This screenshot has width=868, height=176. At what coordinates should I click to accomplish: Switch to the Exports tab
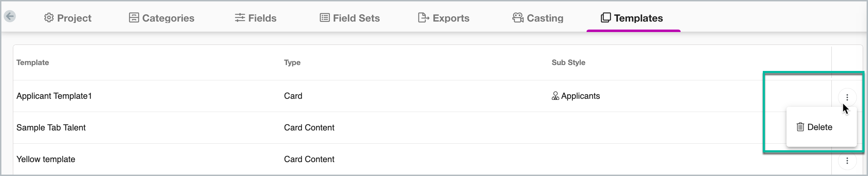click(444, 18)
